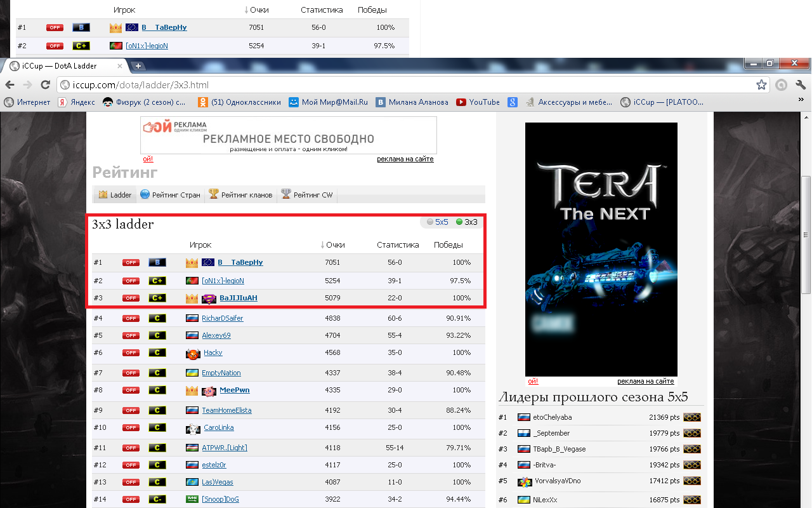Click the pig avatar next to MeePwn
812x508 pixels.
(x=209, y=391)
